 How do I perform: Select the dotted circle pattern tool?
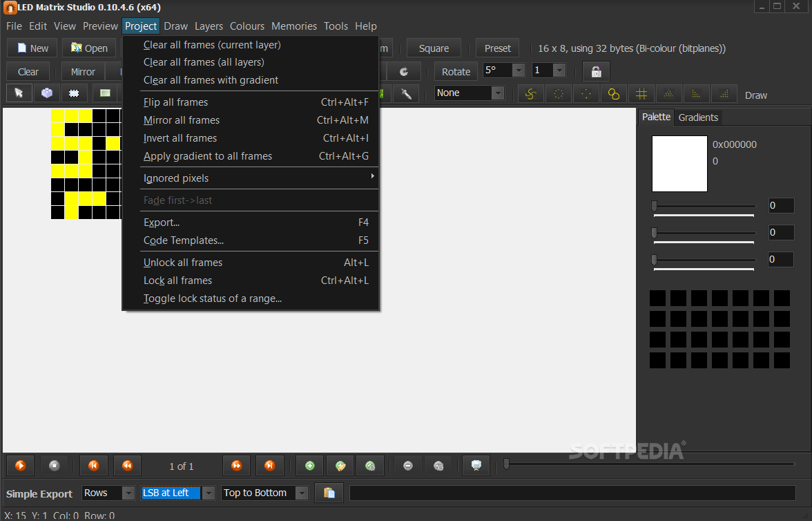click(x=558, y=94)
